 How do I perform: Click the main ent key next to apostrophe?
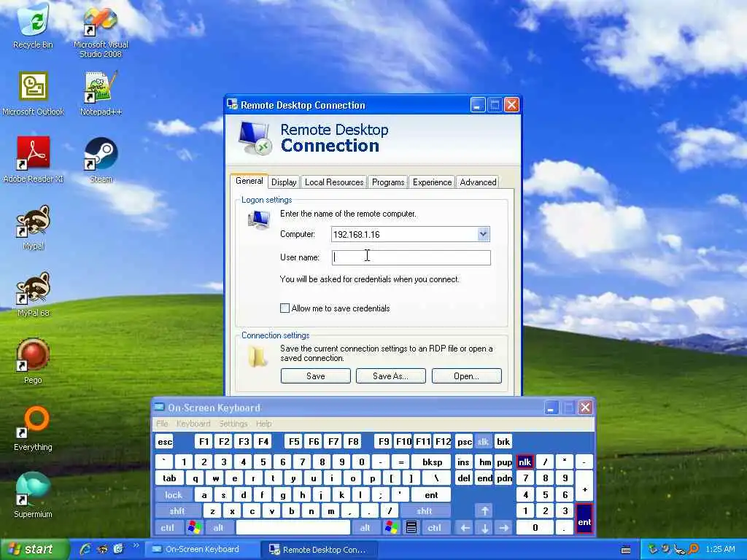(431, 495)
